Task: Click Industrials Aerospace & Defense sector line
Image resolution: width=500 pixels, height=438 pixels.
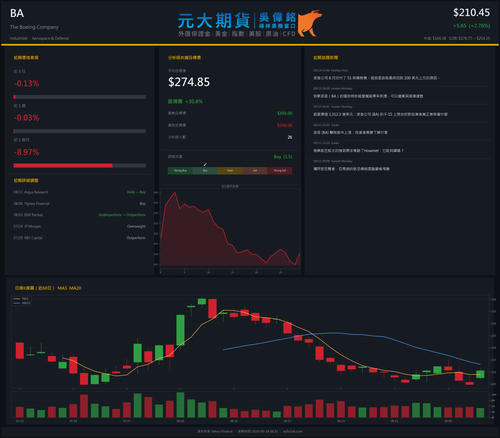Action: [x=39, y=38]
